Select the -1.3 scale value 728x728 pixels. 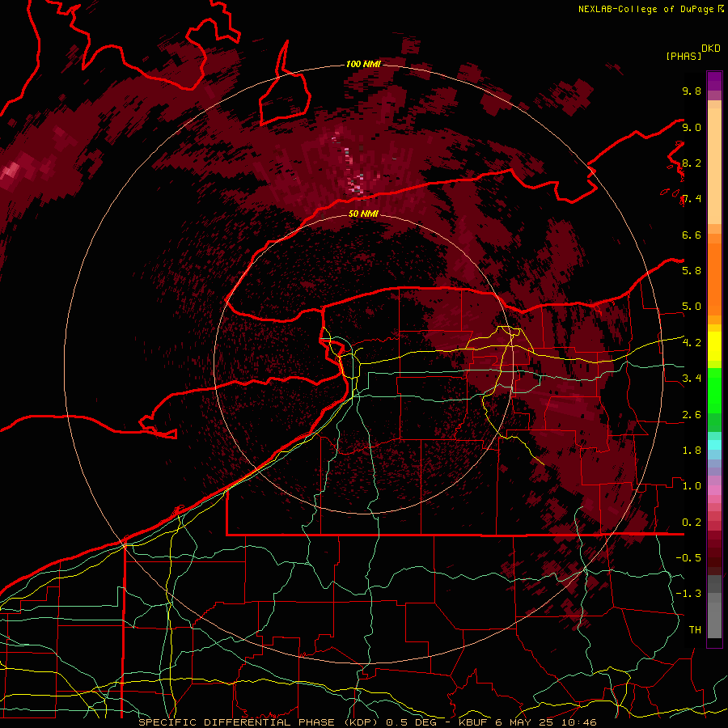point(688,594)
